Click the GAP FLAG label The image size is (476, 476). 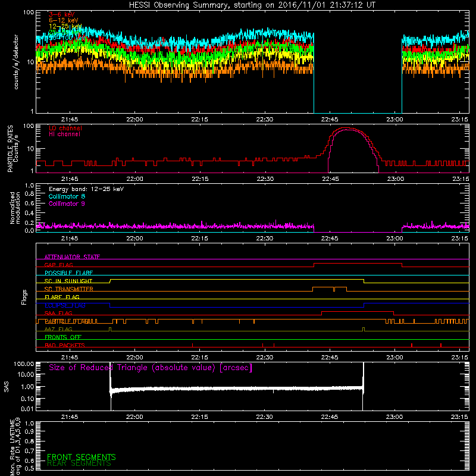[x=58, y=265]
